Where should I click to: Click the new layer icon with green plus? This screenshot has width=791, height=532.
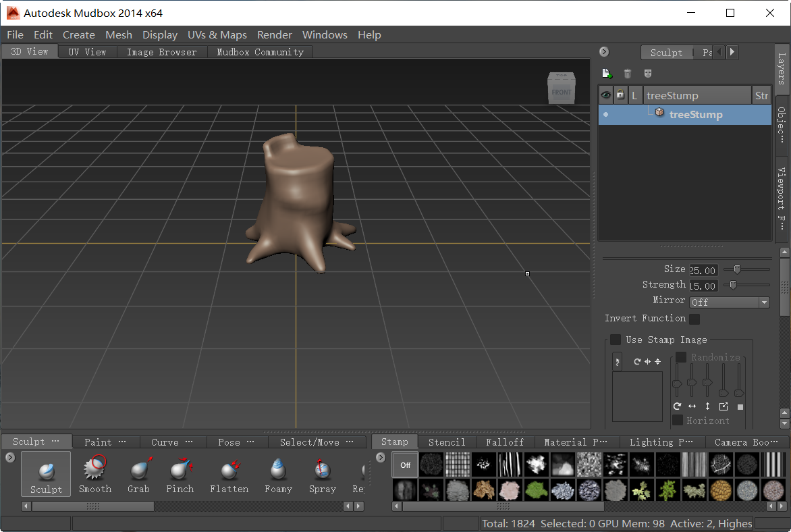click(607, 74)
